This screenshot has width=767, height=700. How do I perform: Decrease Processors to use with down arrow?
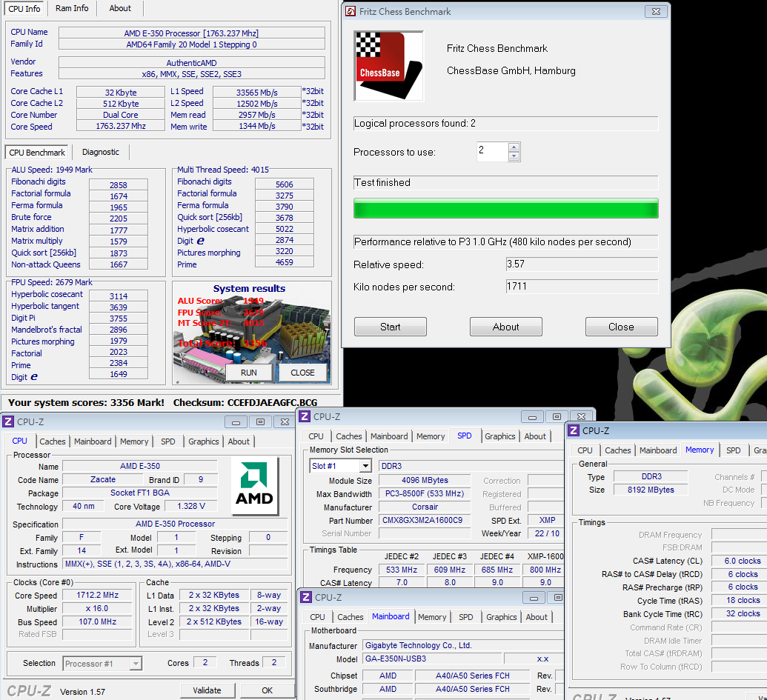514,156
